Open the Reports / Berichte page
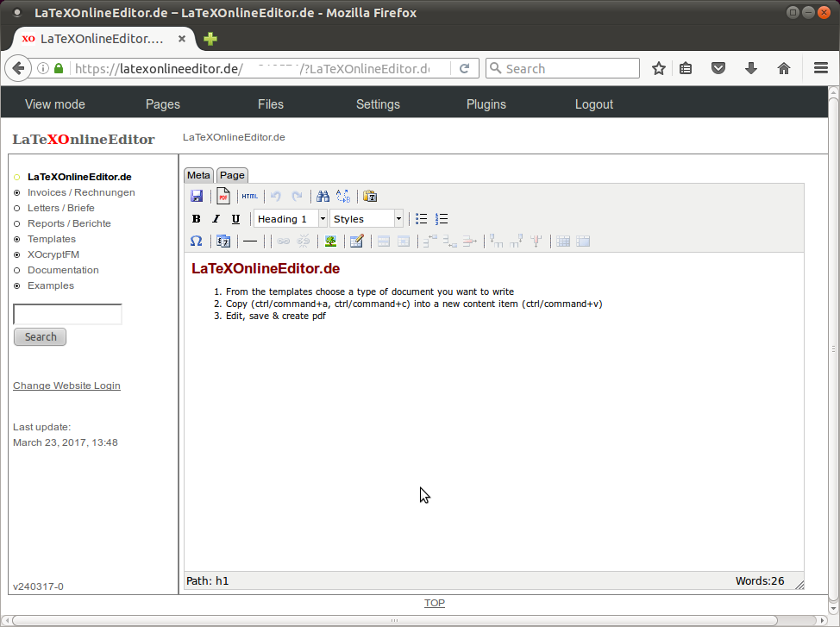The width and height of the screenshot is (840, 627). coord(69,223)
